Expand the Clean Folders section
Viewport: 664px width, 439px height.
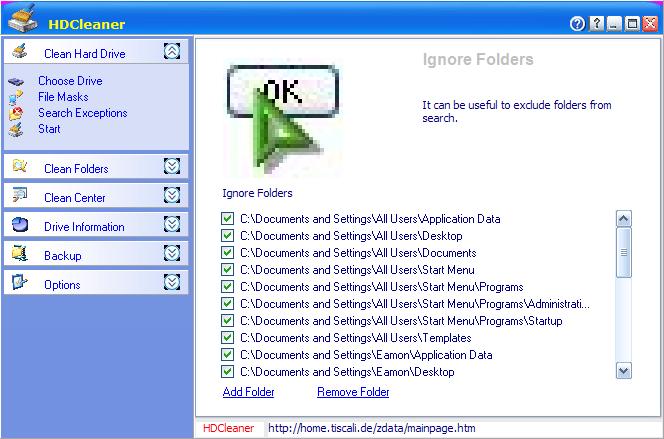point(172,166)
